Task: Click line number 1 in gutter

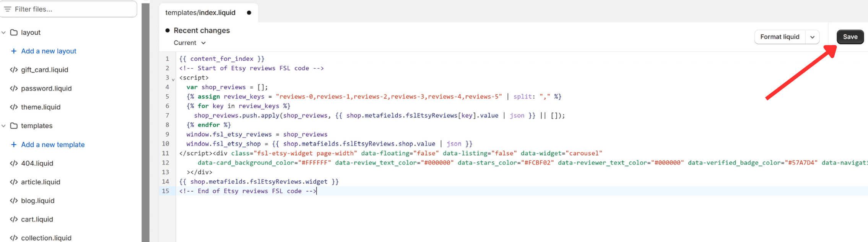Action: [x=167, y=59]
